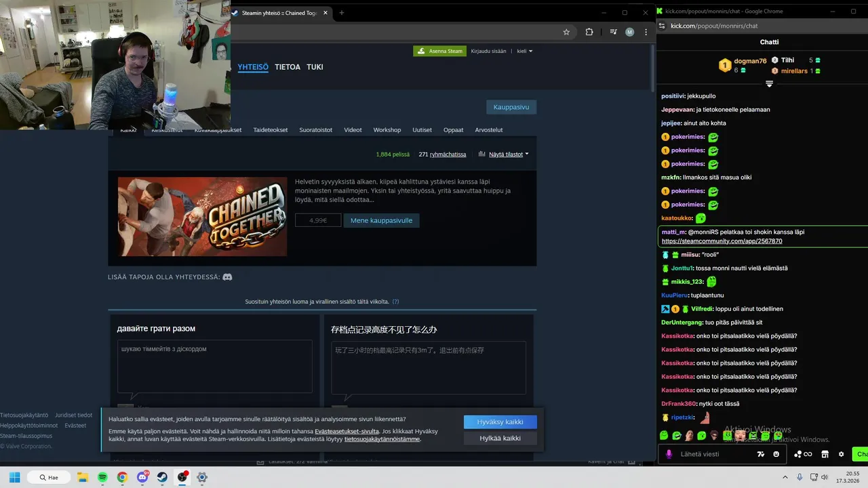The image size is (868, 488).
Task: Open Juridiset tiedot footer link
Action: [73, 415]
